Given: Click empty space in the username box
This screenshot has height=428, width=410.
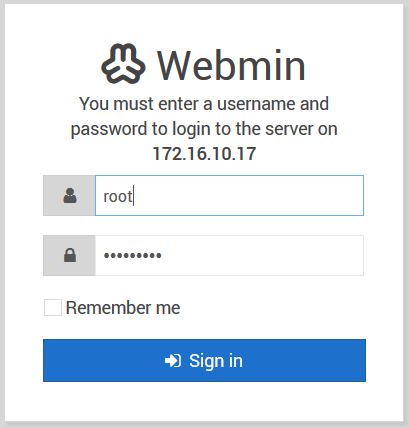Looking at the screenshot, I should click(x=248, y=195).
